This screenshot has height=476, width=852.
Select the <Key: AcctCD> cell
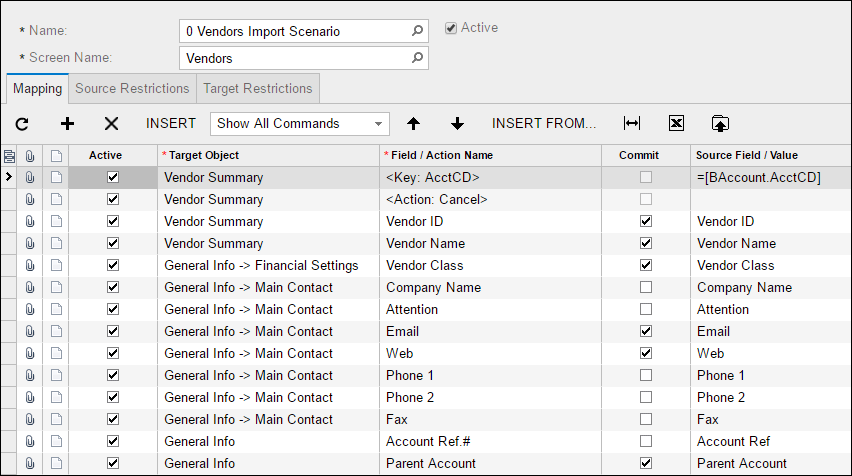tap(490, 177)
